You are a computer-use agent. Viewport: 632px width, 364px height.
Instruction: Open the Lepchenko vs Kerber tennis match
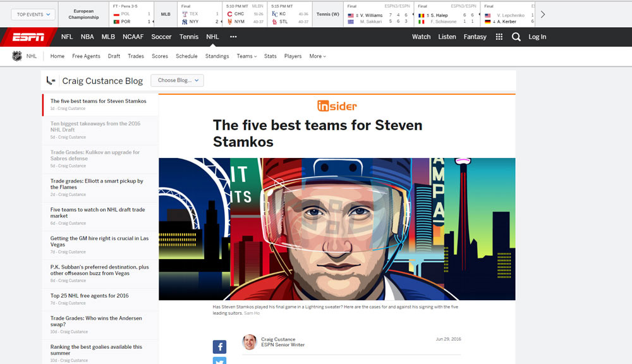[509, 15]
